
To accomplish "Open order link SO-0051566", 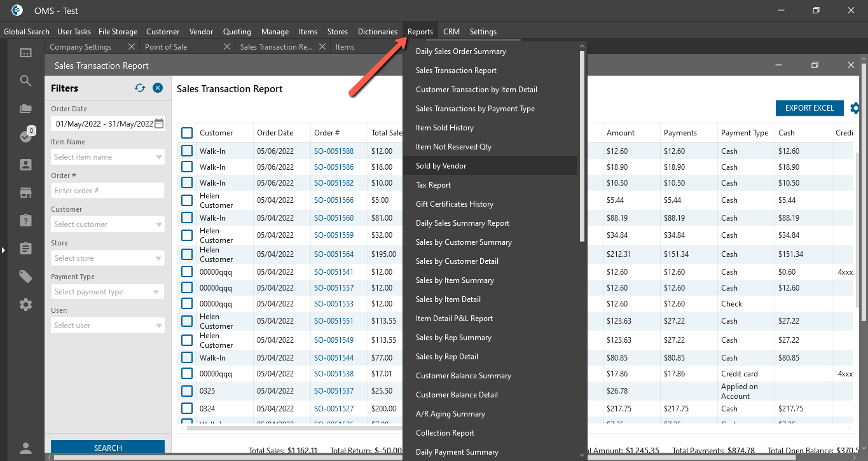I will point(333,200).
